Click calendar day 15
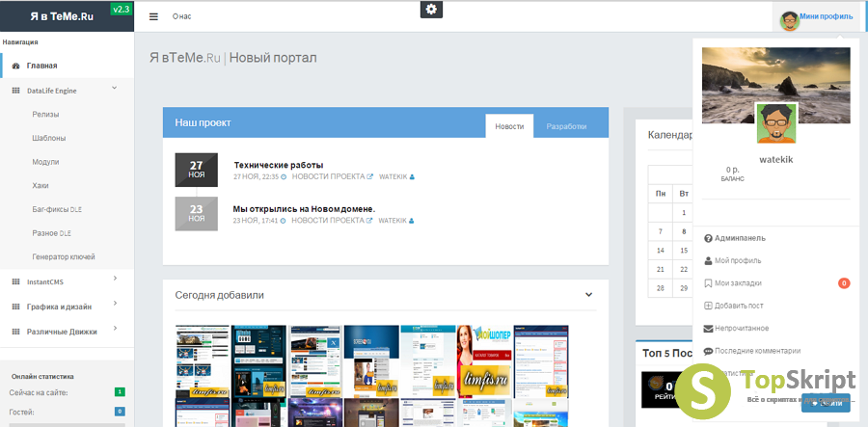868x427 pixels. 684,251
